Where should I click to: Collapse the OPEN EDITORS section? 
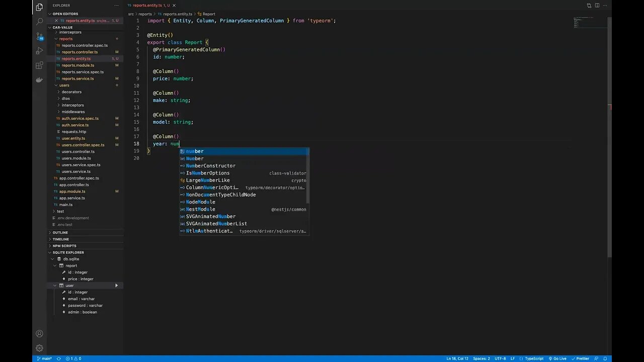86,14
